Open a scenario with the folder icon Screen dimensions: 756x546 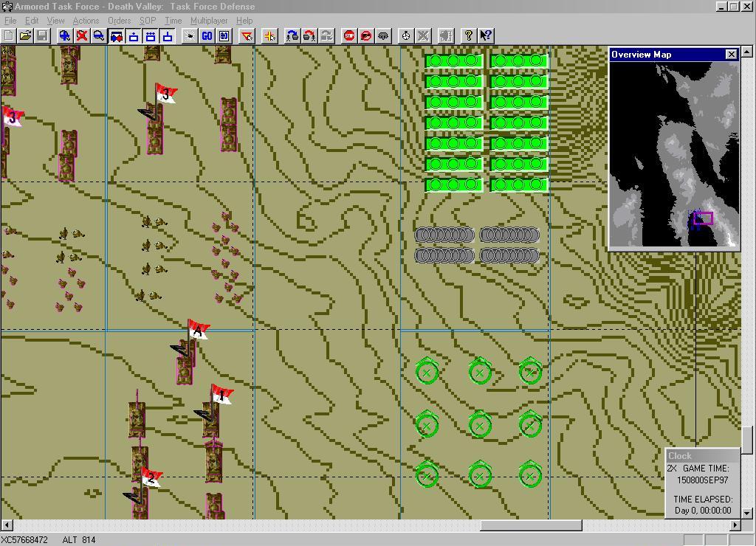25,35
